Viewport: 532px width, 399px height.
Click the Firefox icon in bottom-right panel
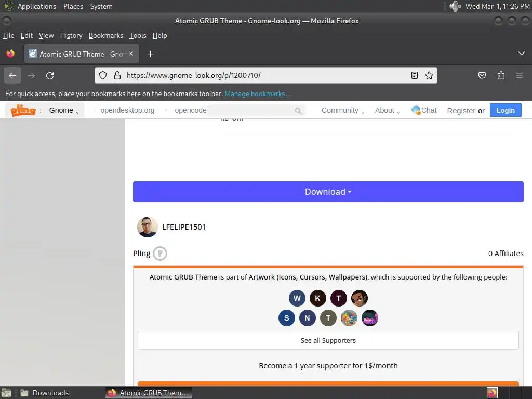[x=492, y=393]
